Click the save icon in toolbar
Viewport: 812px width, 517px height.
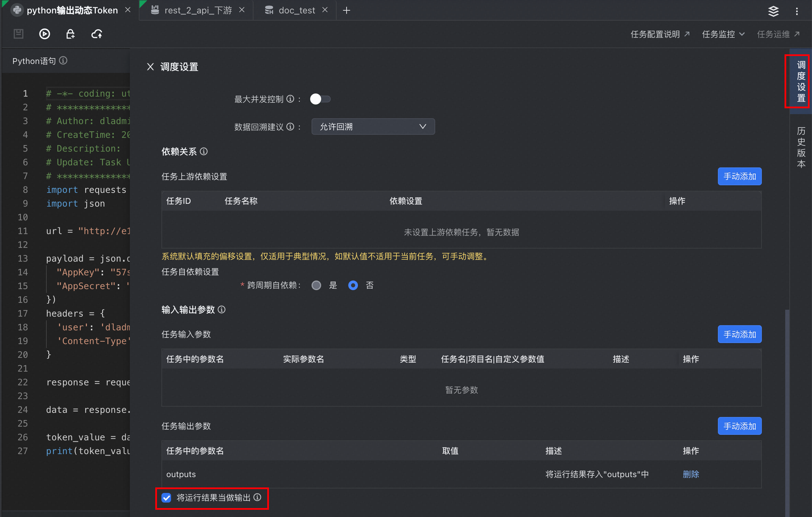point(18,34)
